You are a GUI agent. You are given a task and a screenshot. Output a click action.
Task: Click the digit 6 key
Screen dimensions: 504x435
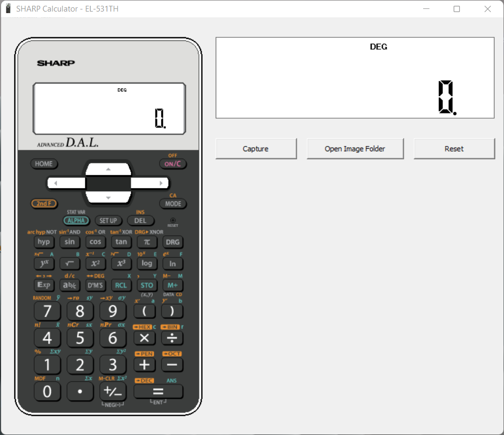coord(113,338)
